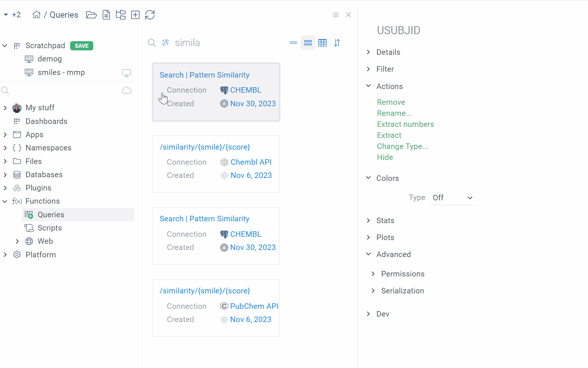Expand the Databases tree node
This screenshot has height=368, width=588.
tap(5, 175)
